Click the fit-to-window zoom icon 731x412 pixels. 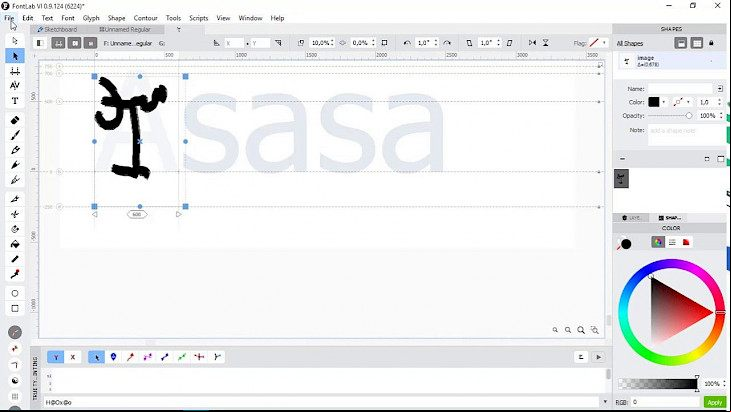pyautogui.click(x=594, y=330)
